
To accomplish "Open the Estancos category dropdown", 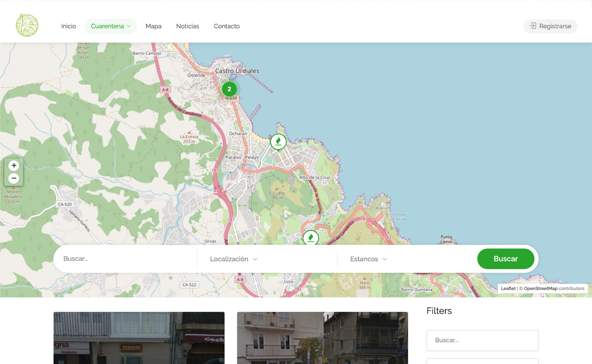I will click(x=407, y=259).
